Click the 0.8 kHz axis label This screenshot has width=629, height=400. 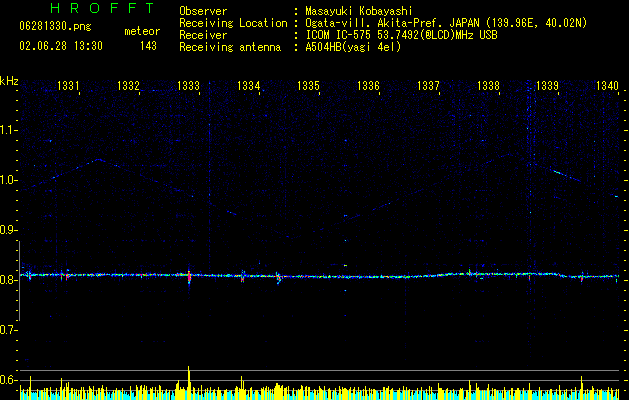(x=8, y=280)
